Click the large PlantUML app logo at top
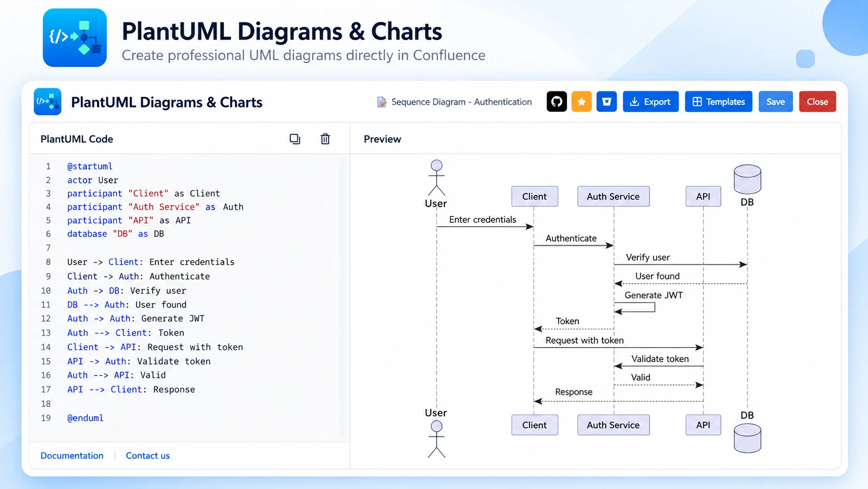Viewport: 868px width, 489px height. tap(75, 37)
